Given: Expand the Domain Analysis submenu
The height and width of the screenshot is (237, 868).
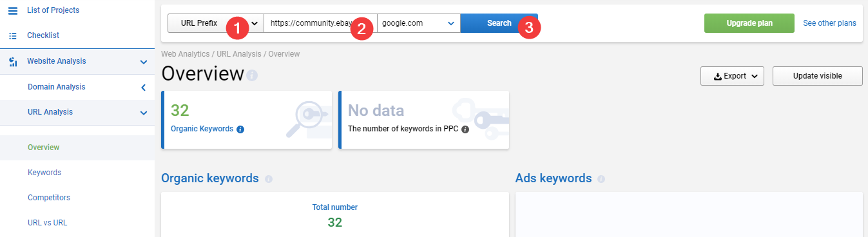Looking at the screenshot, I should point(144,87).
